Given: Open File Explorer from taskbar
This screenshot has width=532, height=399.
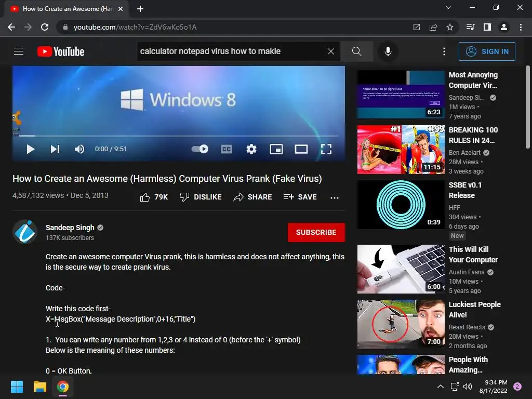Looking at the screenshot, I should click(39, 387).
